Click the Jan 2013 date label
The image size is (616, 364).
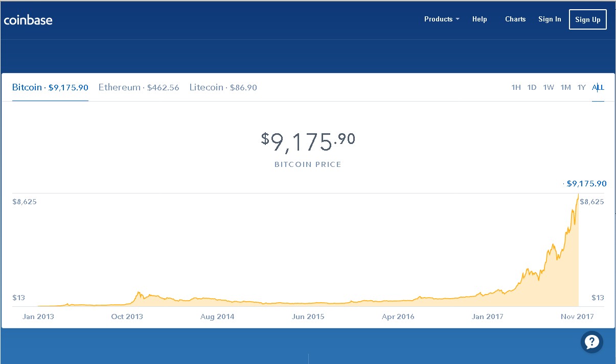[x=38, y=317]
